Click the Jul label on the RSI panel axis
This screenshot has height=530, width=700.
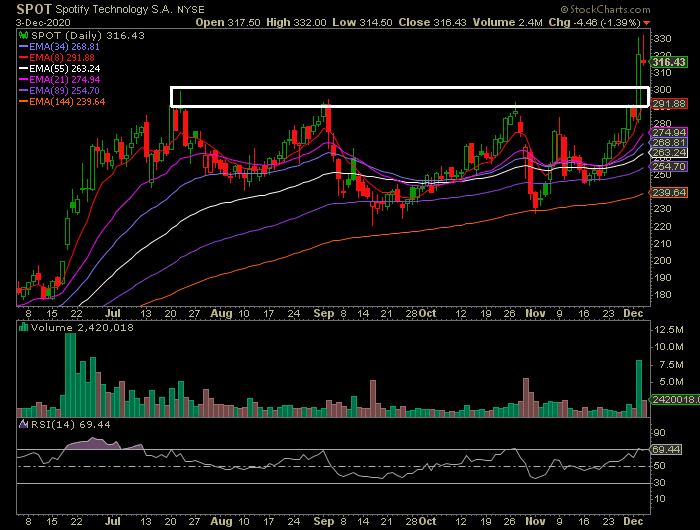tap(112, 521)
